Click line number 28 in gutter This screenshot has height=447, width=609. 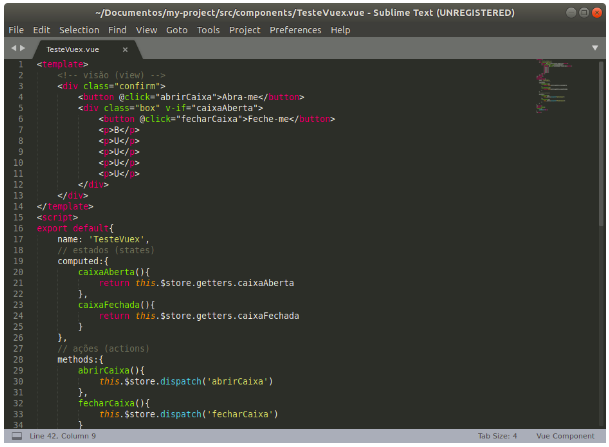click(x=18, y=360)
